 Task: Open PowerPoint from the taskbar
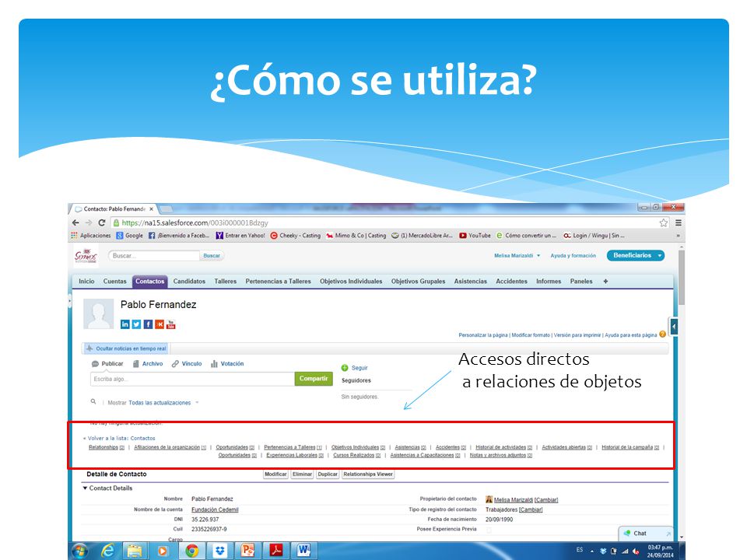[247, 551]
